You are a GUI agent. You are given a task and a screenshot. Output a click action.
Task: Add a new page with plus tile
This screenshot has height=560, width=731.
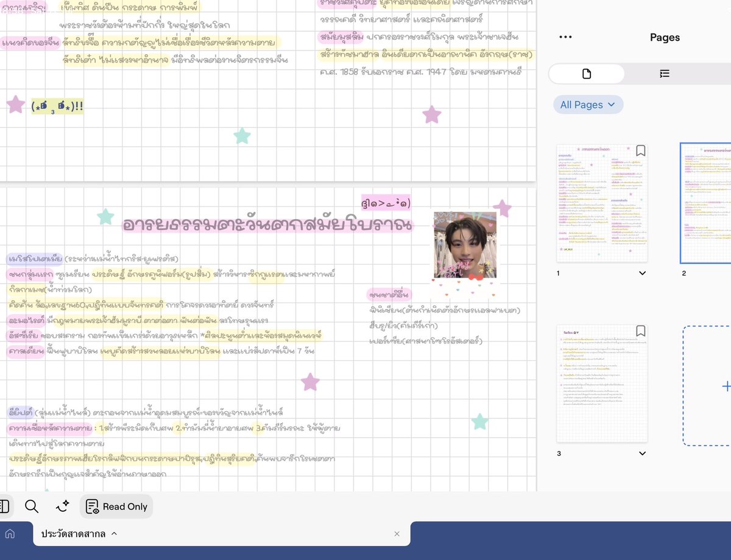tap(708, 386)
